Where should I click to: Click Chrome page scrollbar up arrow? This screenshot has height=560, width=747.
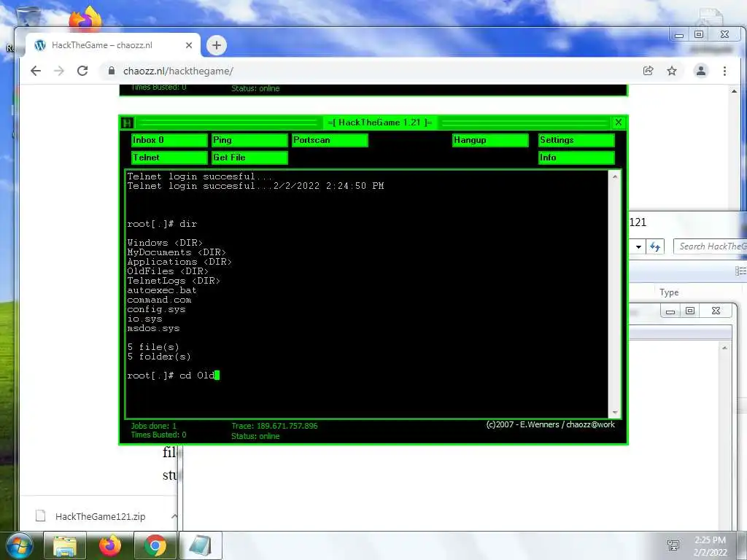tap(734, 91)
